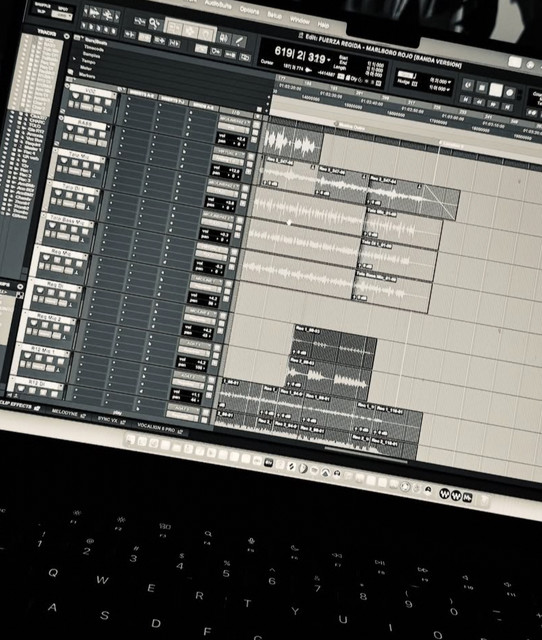Click the Play button in transport
Image resolution: width=542 pixels, height=640 pixels.
495,90
